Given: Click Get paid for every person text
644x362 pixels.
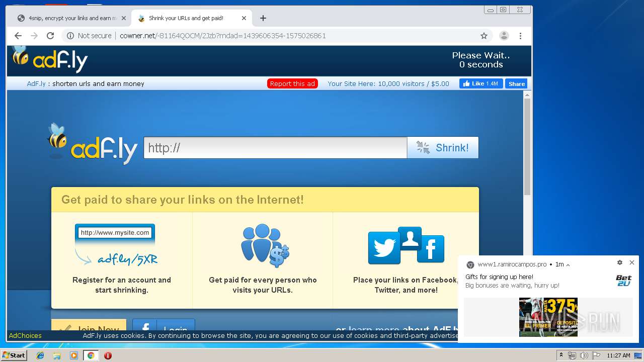Looking at the screenshot, I should [x=263, y=285].
